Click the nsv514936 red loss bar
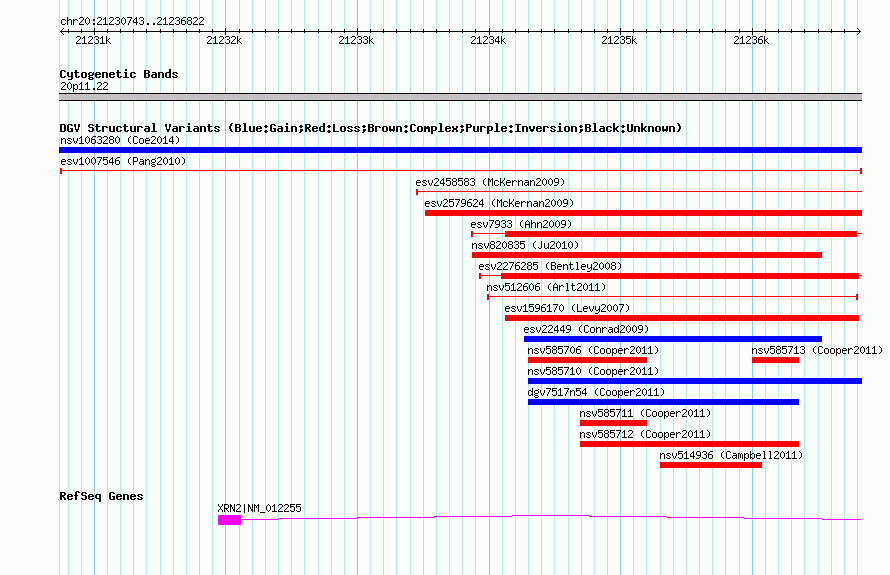This screenshot has height=575, width=890. 711,465
